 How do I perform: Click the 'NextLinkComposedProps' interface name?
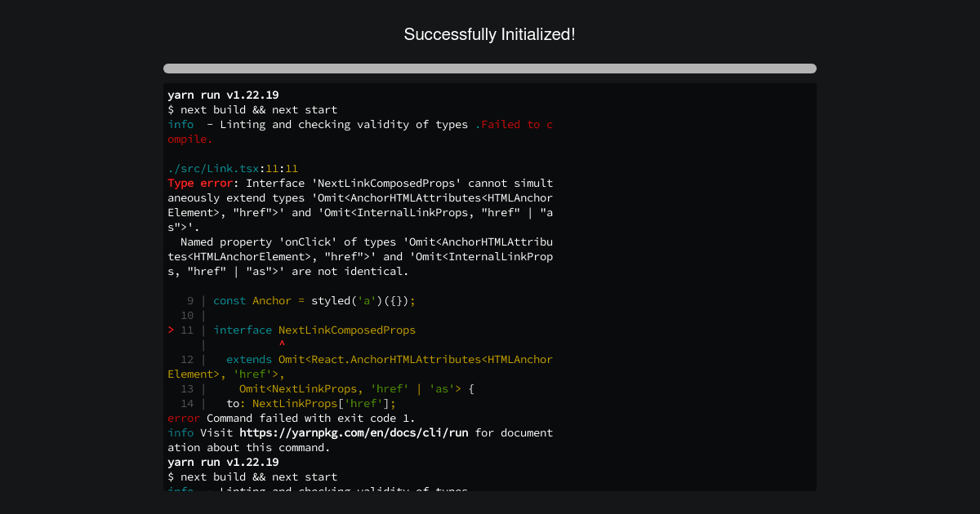tap(346, 330)
